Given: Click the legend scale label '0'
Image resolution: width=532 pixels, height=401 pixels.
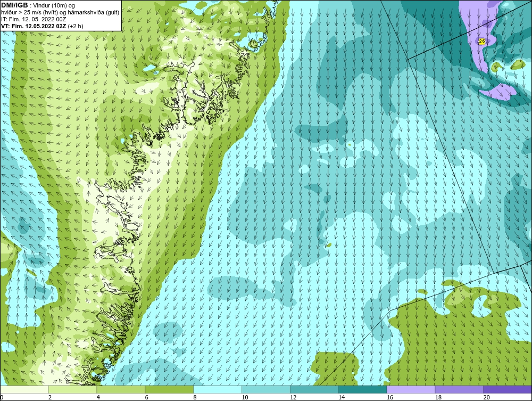Looking at the screenshot, I should click(x=2, y=397).
